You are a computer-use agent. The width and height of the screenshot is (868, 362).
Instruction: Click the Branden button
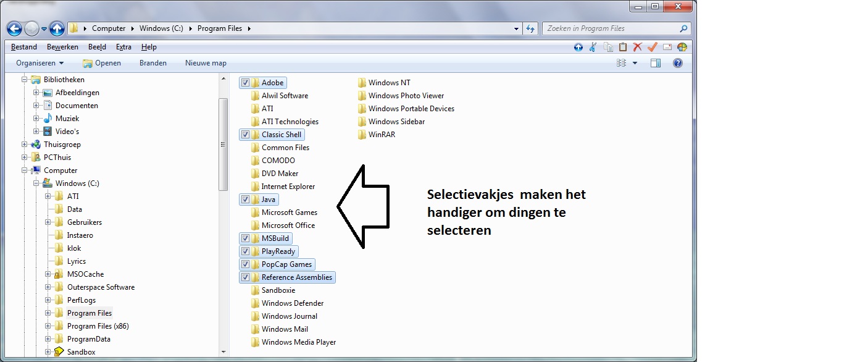[x=153, y=63]
